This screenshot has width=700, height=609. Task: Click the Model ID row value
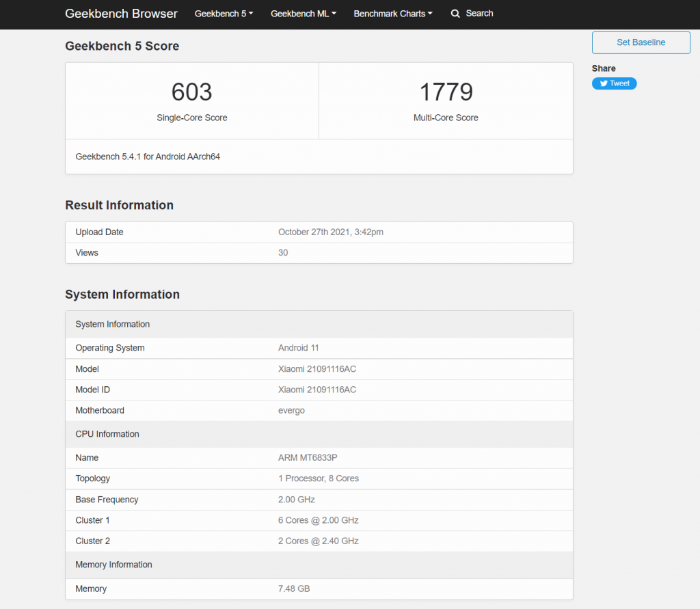click(317, 390)
